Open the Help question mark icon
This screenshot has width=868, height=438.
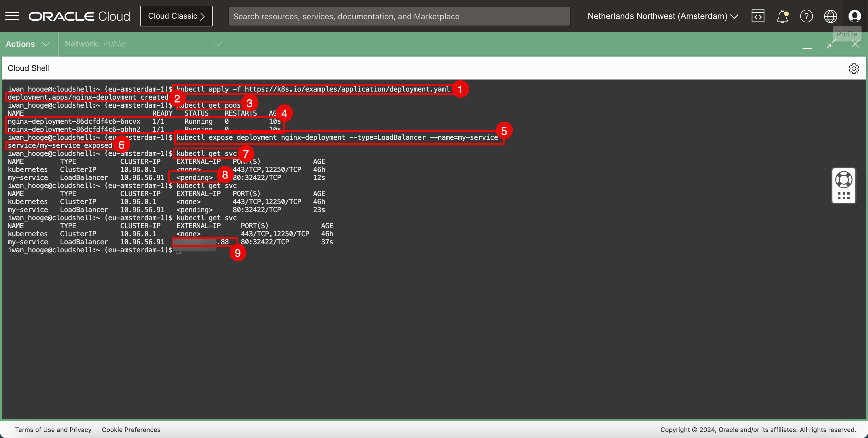point(806,16)
